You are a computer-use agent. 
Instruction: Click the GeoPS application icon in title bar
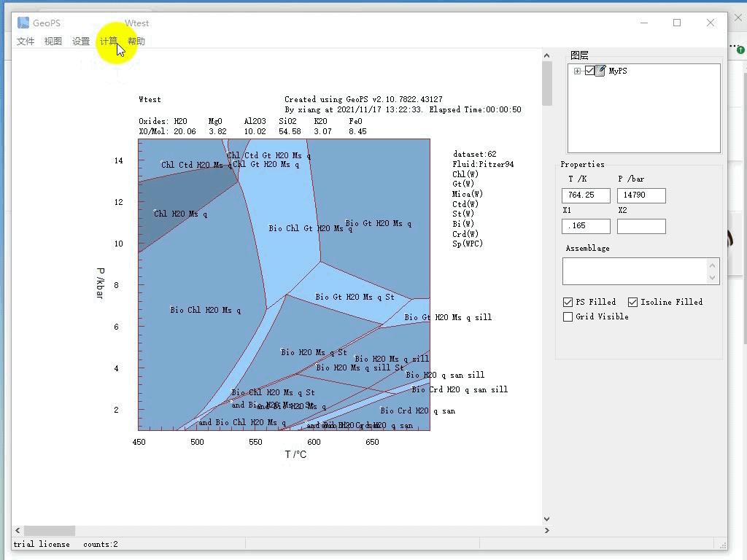point(23,23)
